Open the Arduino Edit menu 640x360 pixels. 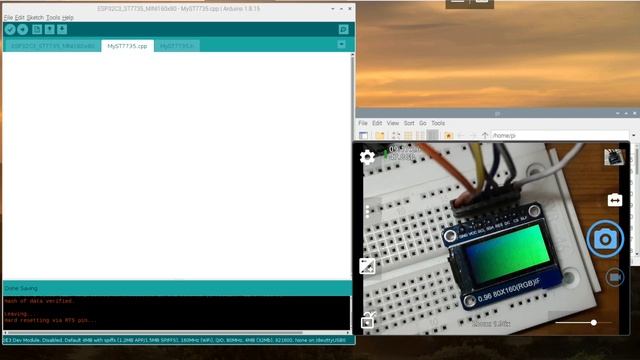20,18
